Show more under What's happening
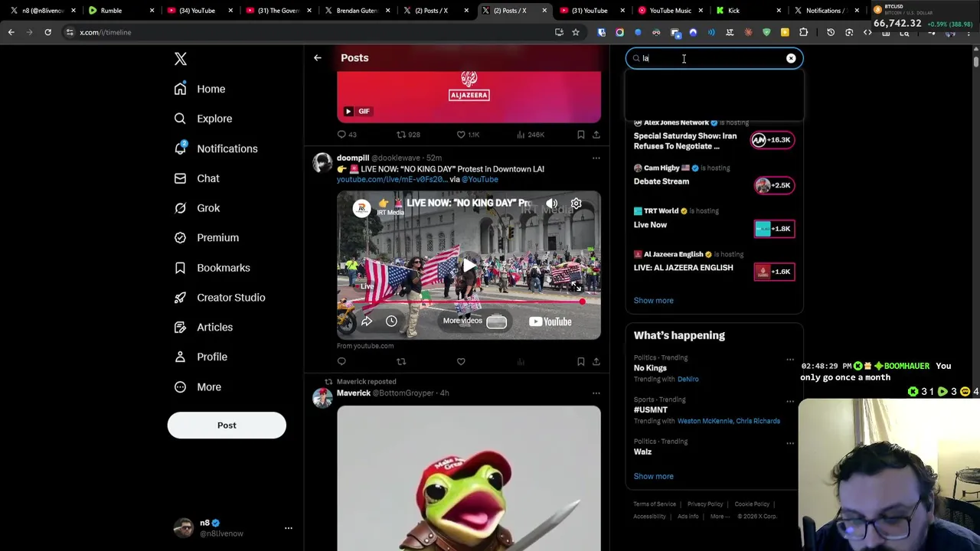Screen dimensions: 980x551 pos(653,476)
